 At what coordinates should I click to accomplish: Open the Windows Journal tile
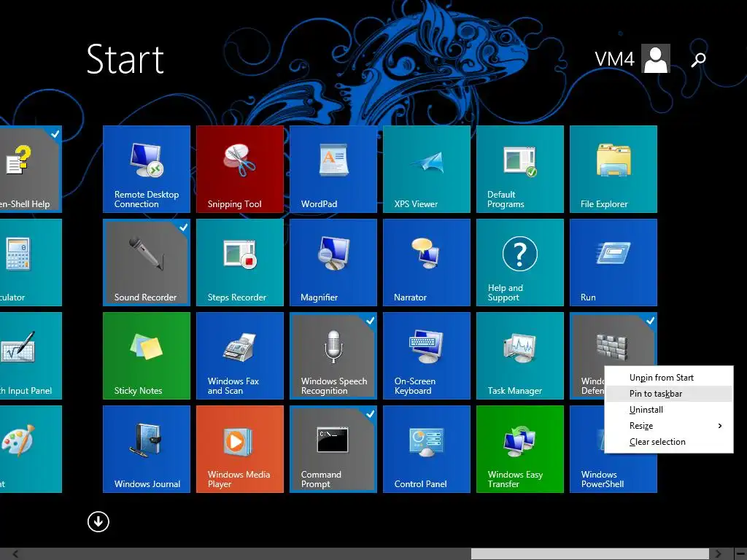146,449
